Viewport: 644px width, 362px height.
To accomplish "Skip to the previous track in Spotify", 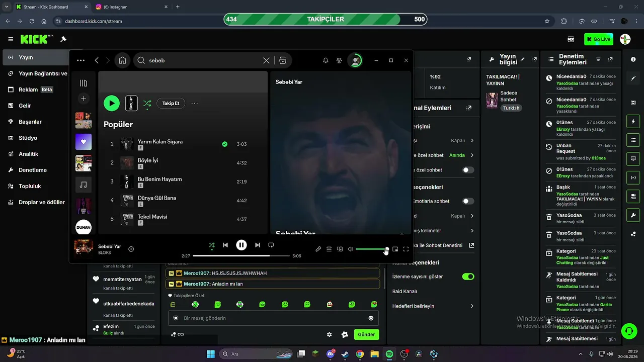I will 225,245.
